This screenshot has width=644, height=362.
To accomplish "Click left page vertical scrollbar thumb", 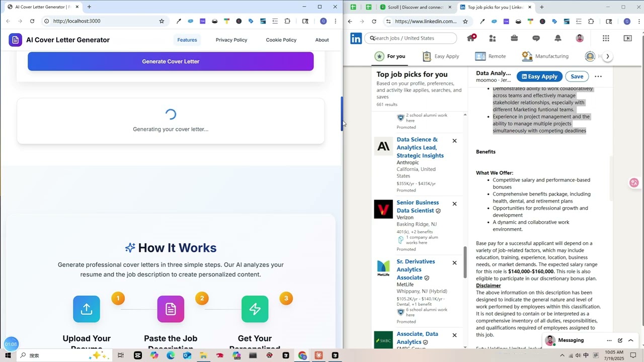I will [x=342, y=114].
